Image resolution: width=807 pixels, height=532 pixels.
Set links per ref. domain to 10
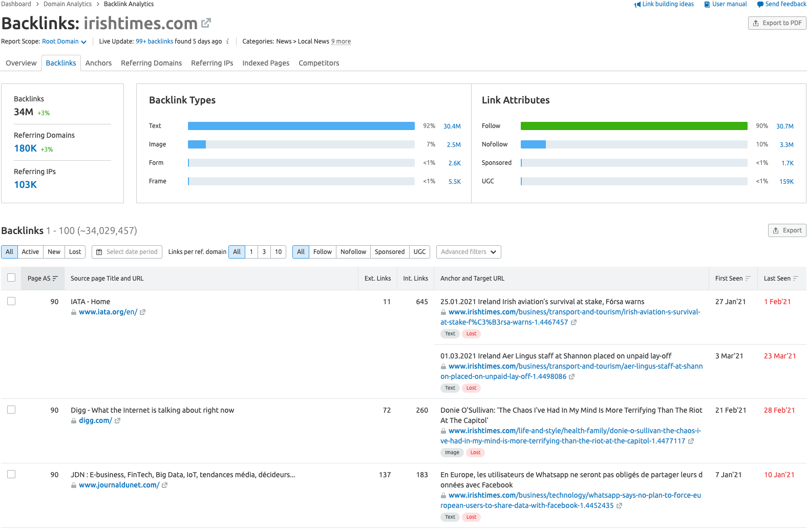pyautogui.click(x=279, y=252)
